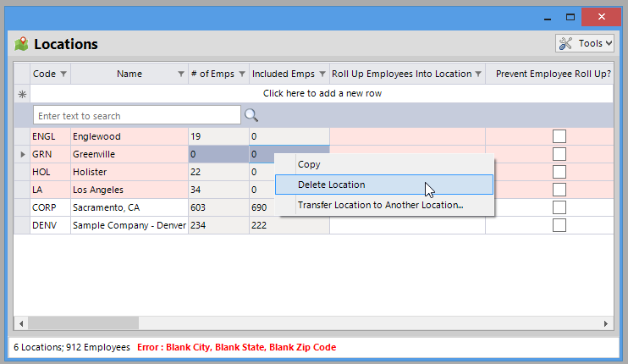Image resolution: width=628 pixels, height=364 pixels.
Task: Select the Holister name cell
Action: [x=129, y=172]
